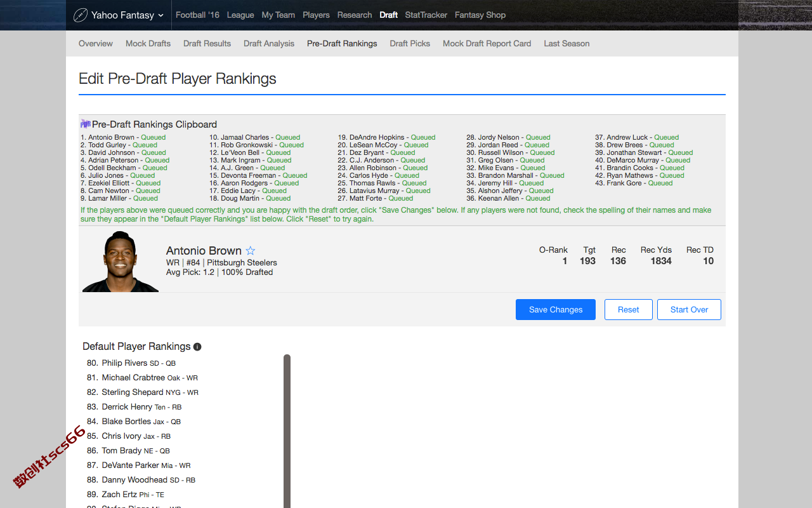Viewport: 812px width, 508px height.
Task: Click the player rankings list scrollbar
Action: (287, 431)
